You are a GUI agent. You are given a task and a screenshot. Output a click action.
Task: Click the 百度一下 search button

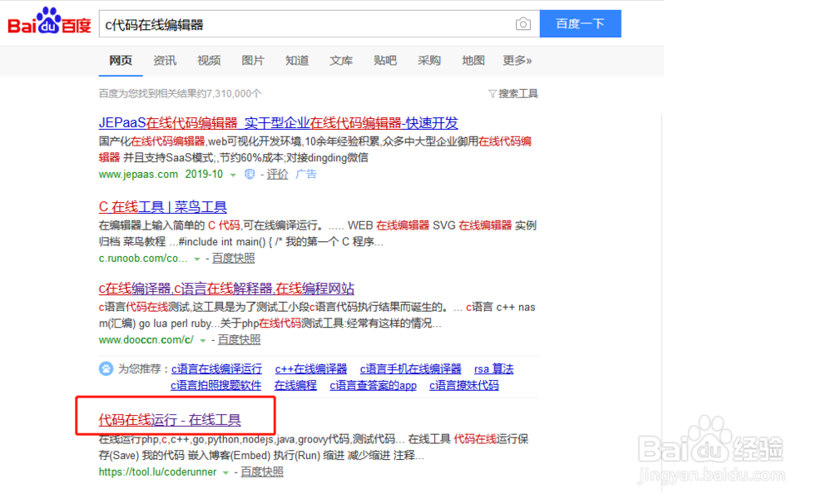tap(581, 24)
